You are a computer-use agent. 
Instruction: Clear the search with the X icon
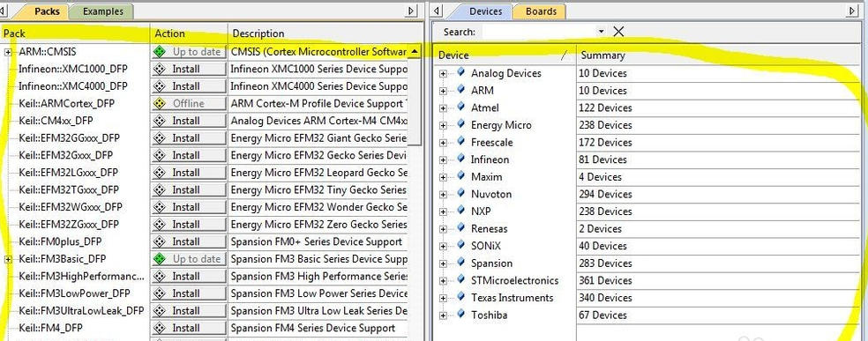tap(619, 32)
